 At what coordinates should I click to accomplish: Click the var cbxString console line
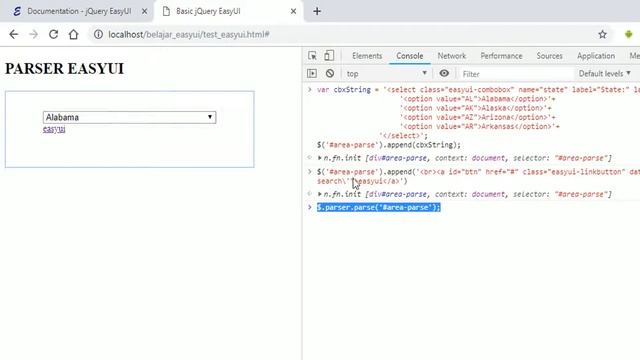click(478, 90)
